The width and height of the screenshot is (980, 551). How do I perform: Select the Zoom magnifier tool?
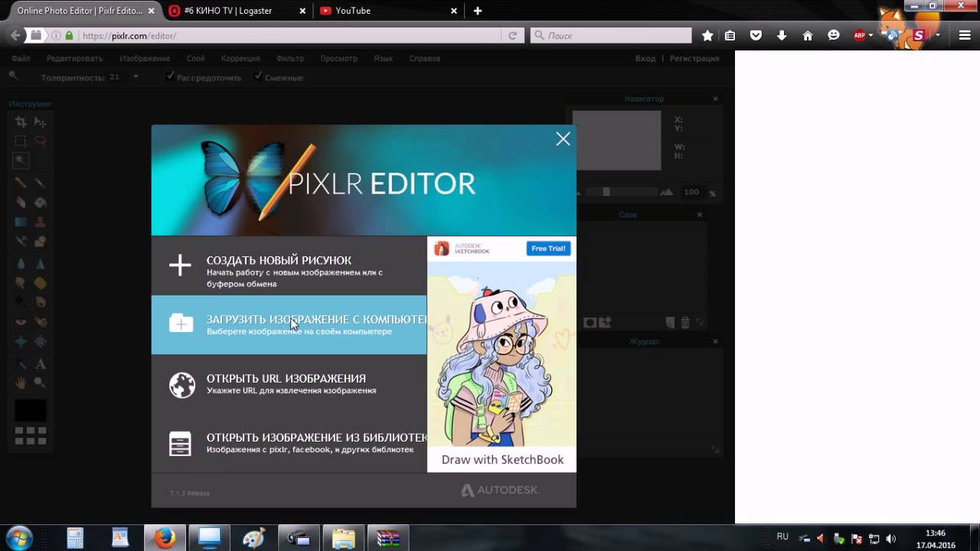pos(40,382)
